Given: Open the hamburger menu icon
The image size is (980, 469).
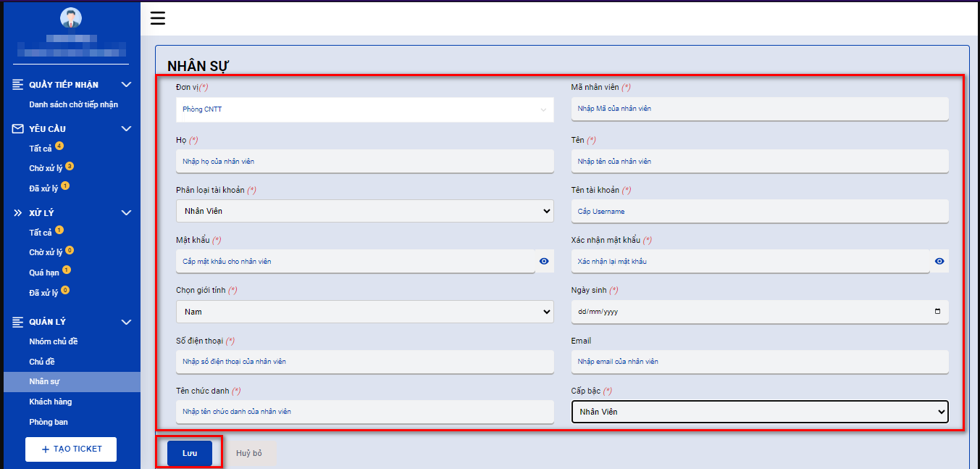Looking at the screenshot, I should coord(158,18).
